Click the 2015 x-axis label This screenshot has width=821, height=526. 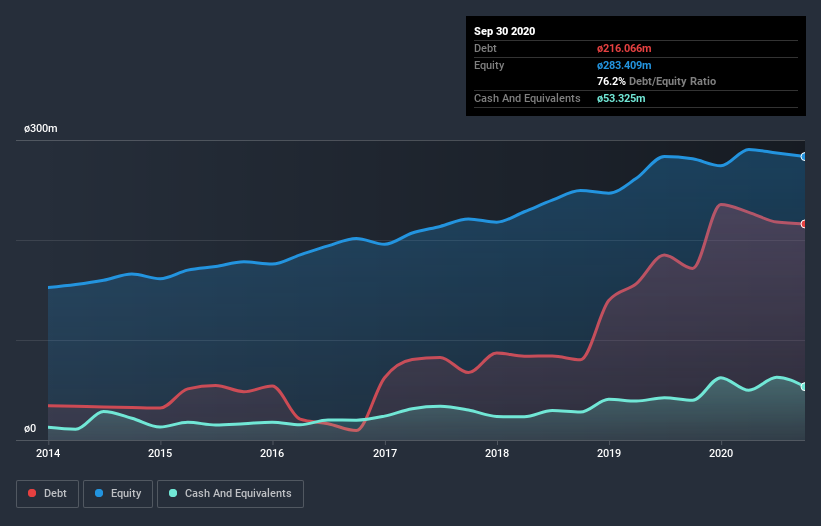pos(160,453)
